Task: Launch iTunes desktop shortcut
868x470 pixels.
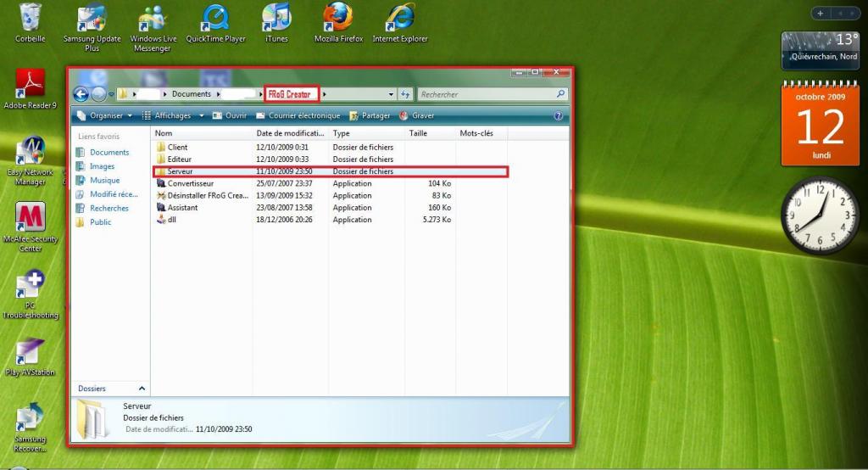Action: coord(276,22)
